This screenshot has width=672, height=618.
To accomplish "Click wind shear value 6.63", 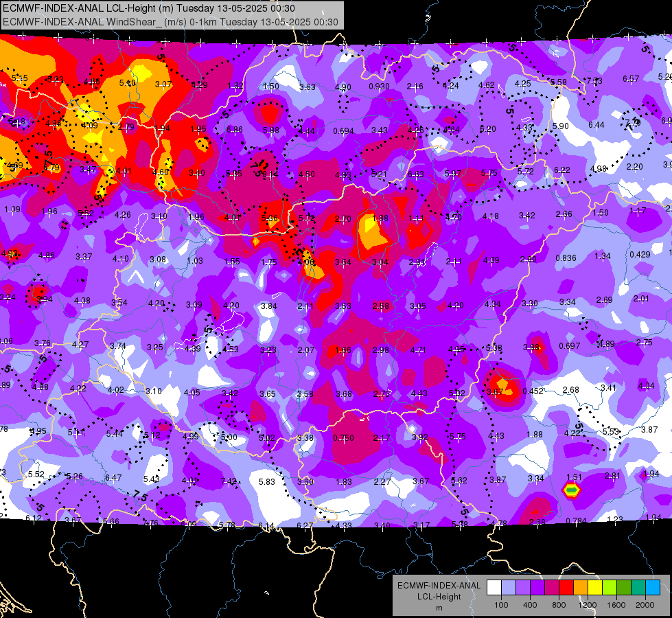I will pos(416,174).
